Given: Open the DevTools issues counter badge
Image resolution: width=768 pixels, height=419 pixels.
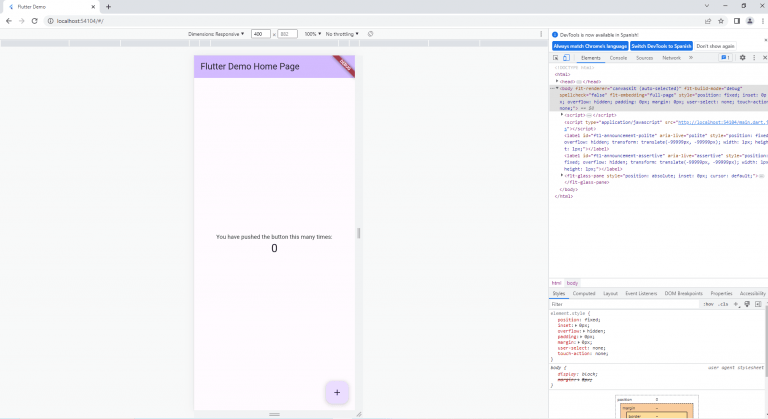Looking at the screenshot, I should pyautogui.click(x=725, y=58).
